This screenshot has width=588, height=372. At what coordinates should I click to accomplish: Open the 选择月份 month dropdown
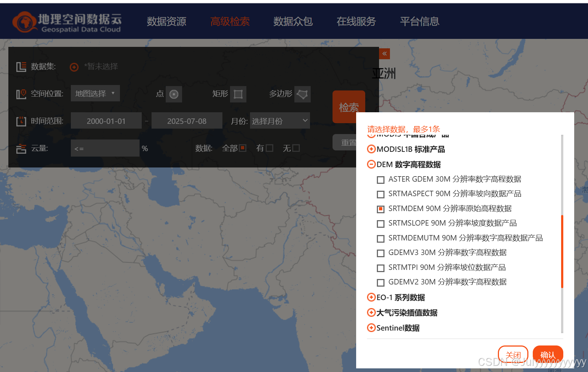(279, 121)
